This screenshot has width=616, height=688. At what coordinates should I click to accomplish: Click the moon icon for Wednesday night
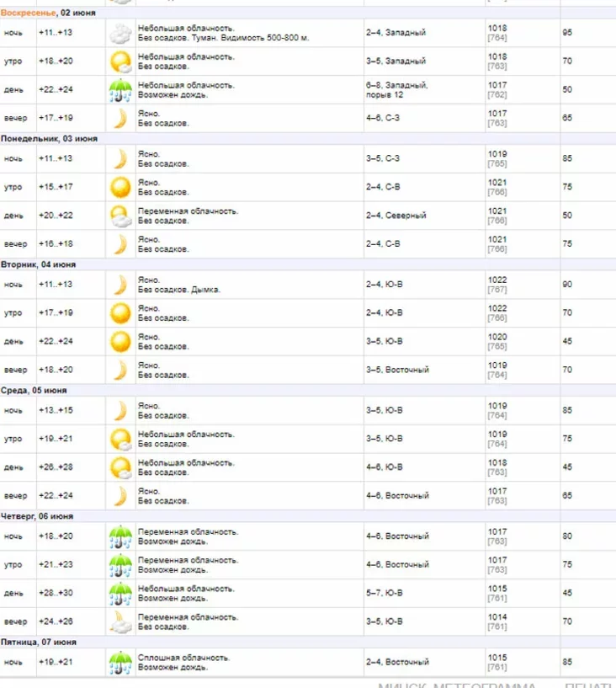pyautogui.click(x=120, y=411)
